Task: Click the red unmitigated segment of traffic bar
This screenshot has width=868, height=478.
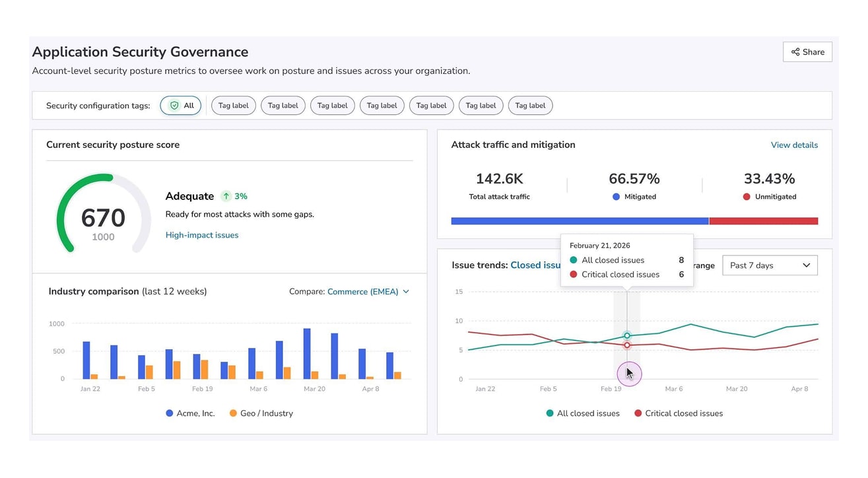Action: pos(764,221)
